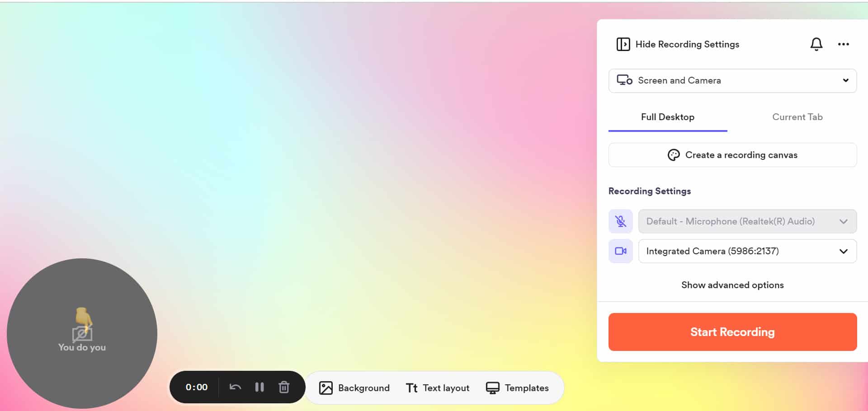
Task: Expand the Screen and Camera dropdown
Action: 732,80
